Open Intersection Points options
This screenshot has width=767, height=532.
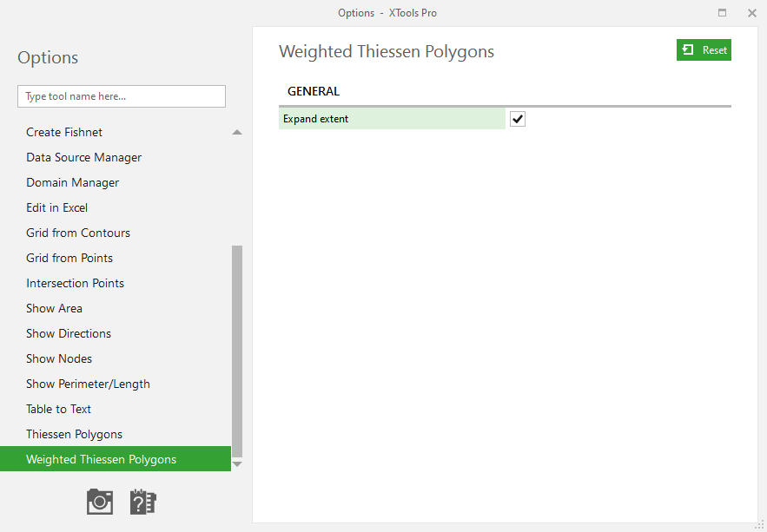coord(75,283)
